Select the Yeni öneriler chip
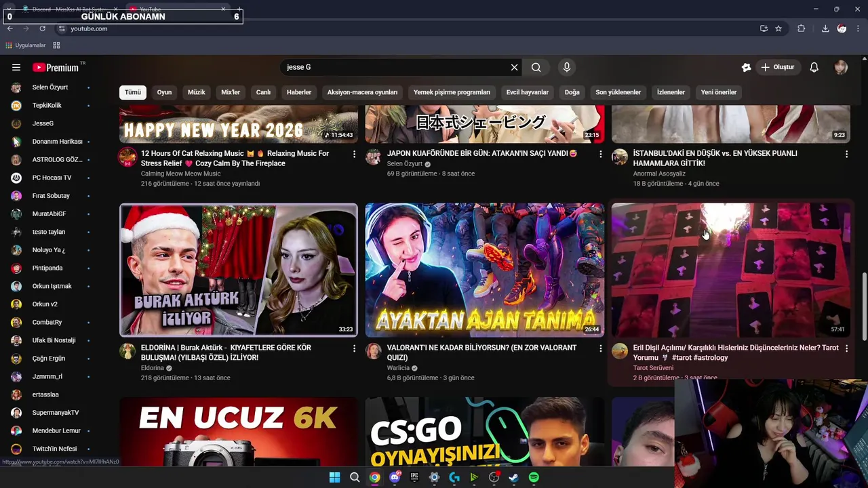This screenshot has width=868, height=488. (x=719, y=92)
